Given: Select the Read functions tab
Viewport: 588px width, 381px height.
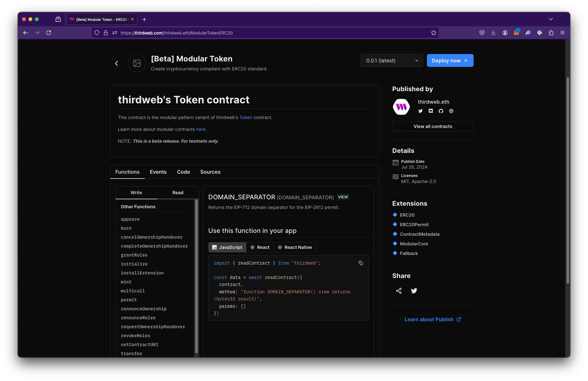Looking at the screenshot, I should click(x=178, y=193).
